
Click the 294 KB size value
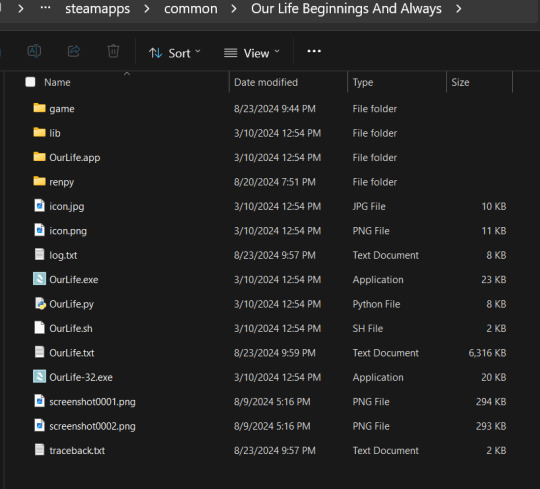click(491, 402)
